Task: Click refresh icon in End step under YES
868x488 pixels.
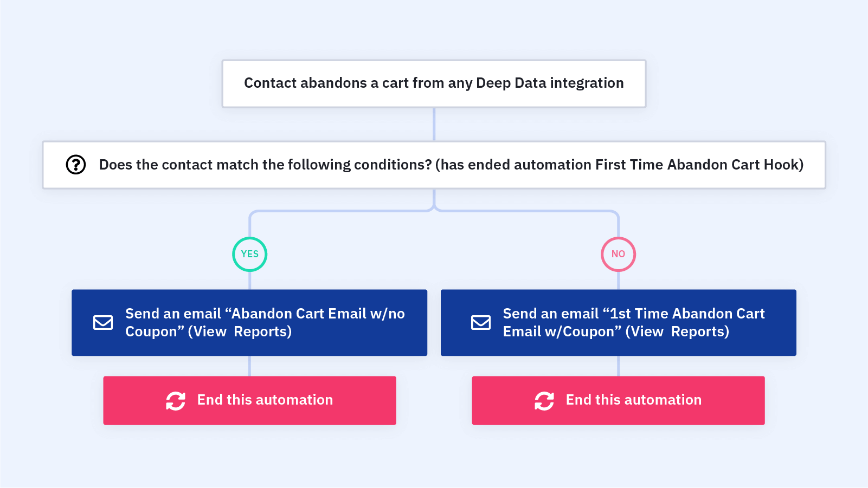Action: pyautogui.click(x=176, y=401)
